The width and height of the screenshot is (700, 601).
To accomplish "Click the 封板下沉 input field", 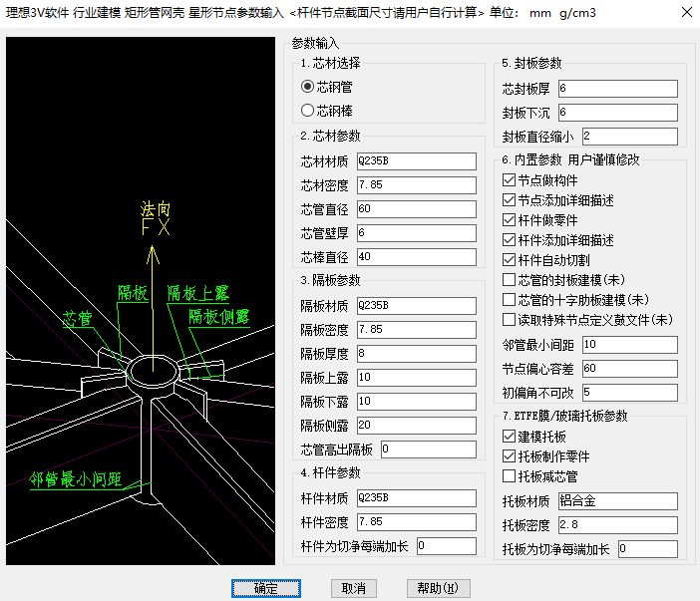I will click(618, 113).
